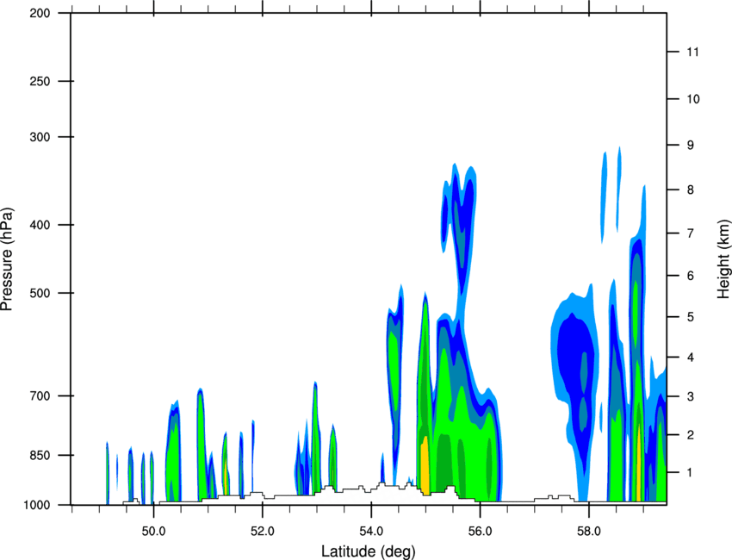The width and height of the screenshot is (732, 560).
Task: Click the 54.0 latitude tick label
Action: [371, 531]
